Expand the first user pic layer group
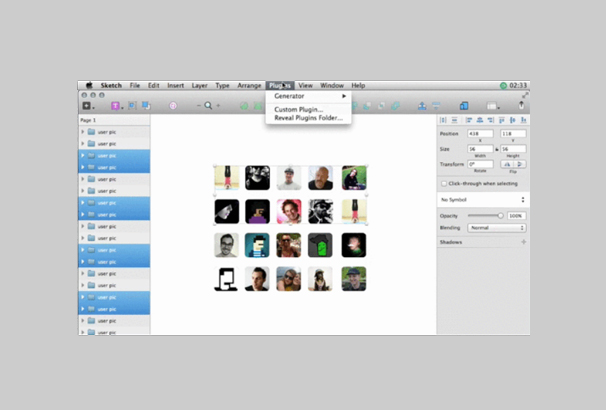Viewport: 606px width, 410px height. [x=83, y=131]
